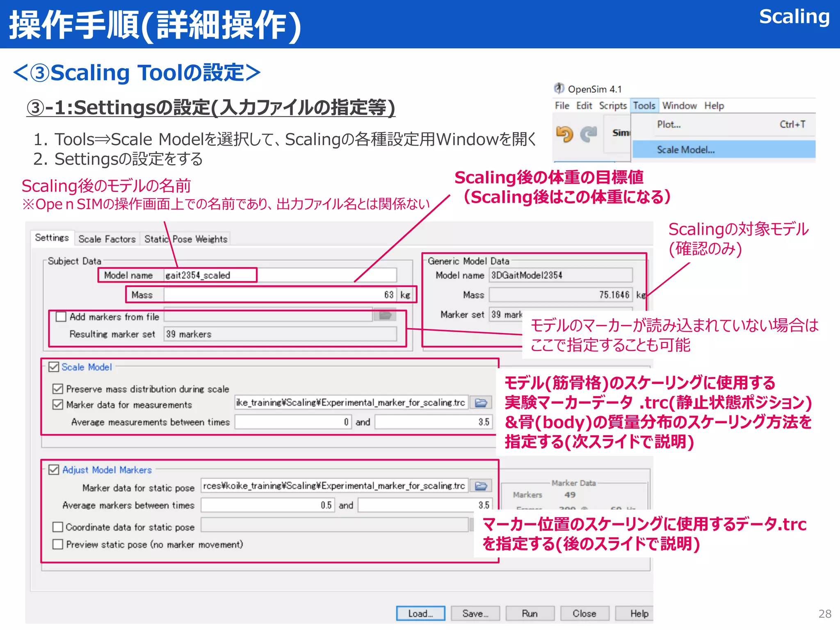Choose Plot... from Tools menu
840x630 pixels.
pyautogui.click(x=724, y=125)
